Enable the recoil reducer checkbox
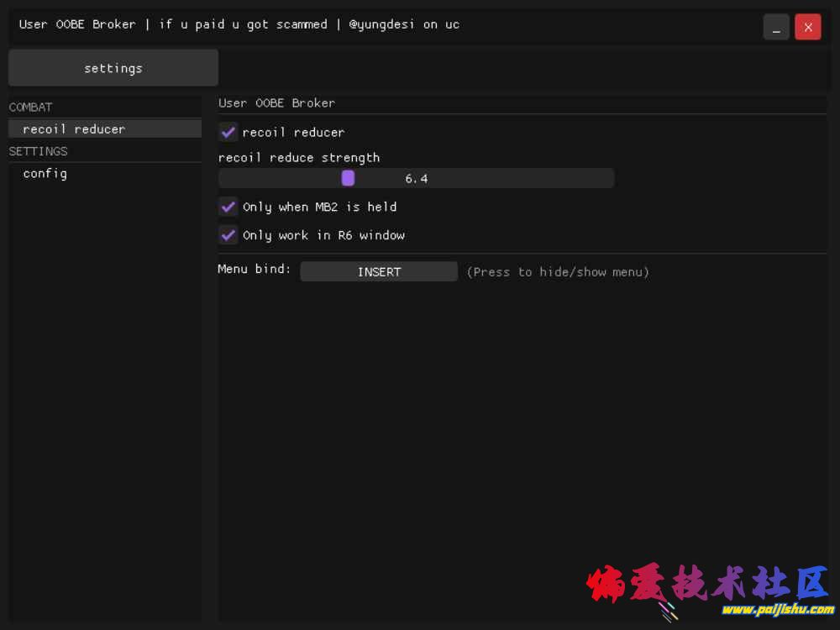Viewport: 840px width, 630px height. pos(228,132)
